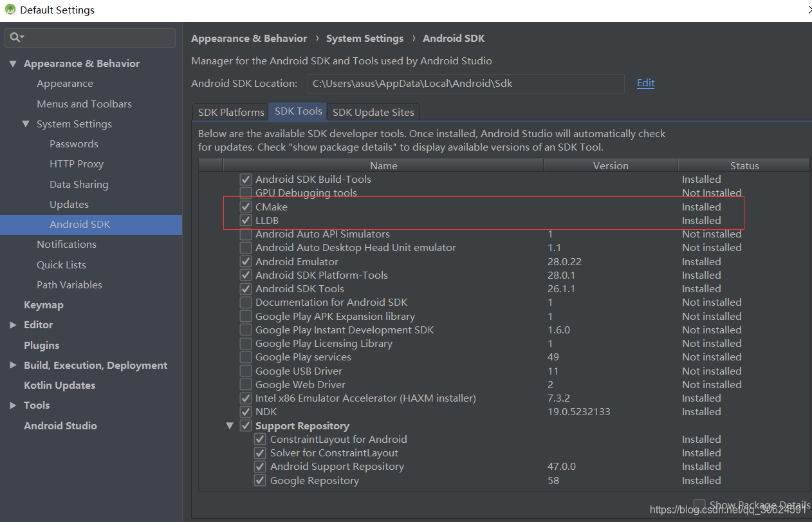Uncheck Android Support Repository
Viewport: 812px width, 522px height.
[x=260, y=467]
